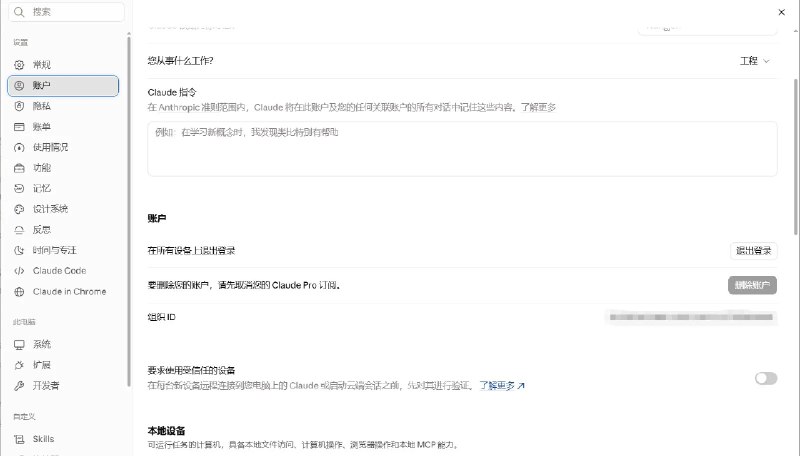Click the memory icon beside 记忆
Image resolution: width=800 pixels, height=456 pixels.
[x=19, y=188]
